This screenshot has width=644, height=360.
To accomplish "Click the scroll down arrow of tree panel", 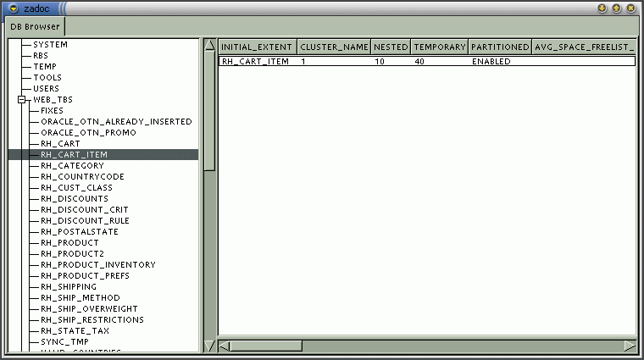I will [209, 346].
